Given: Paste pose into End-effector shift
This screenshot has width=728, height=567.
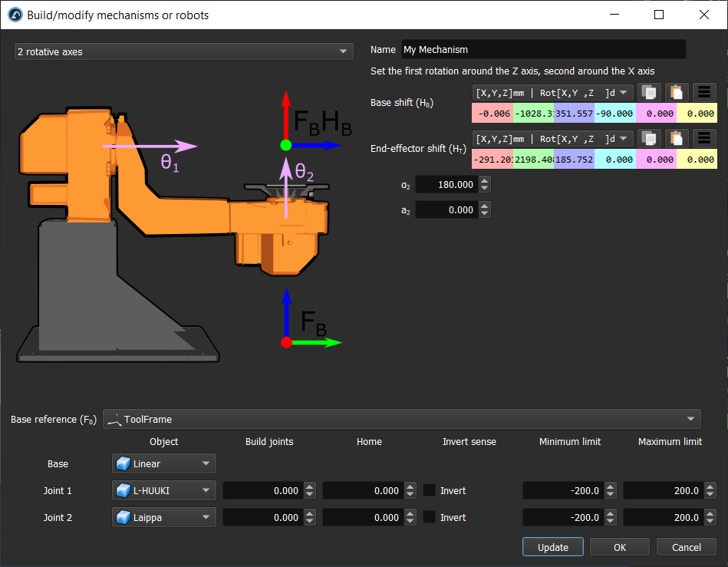Looking at the screenshot, I should coord(677,138).
